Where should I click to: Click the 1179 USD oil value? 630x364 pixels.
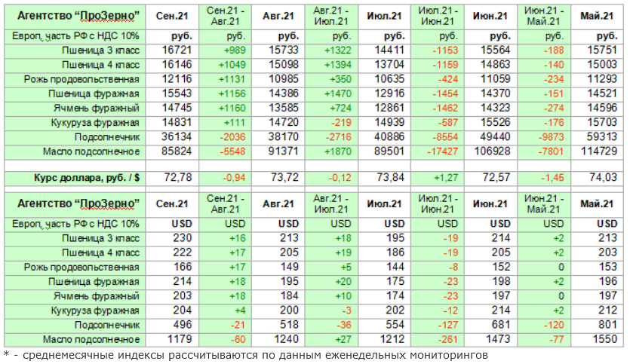(x=172, y=340)
